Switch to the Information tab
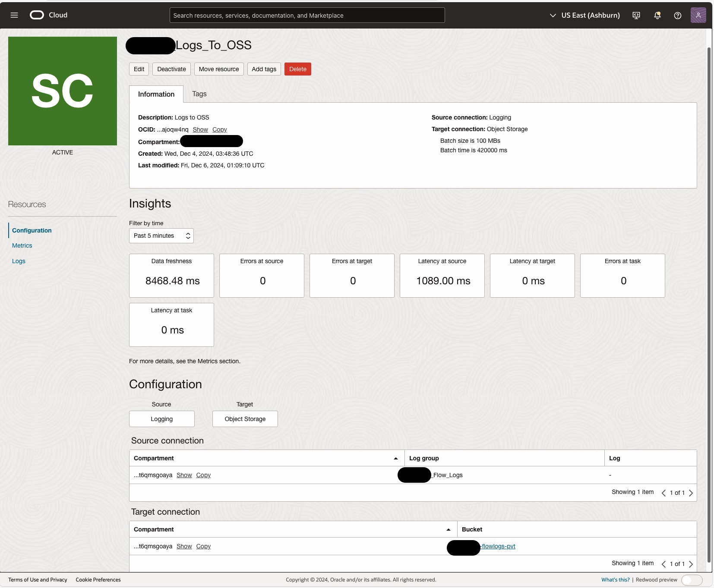 156,94
